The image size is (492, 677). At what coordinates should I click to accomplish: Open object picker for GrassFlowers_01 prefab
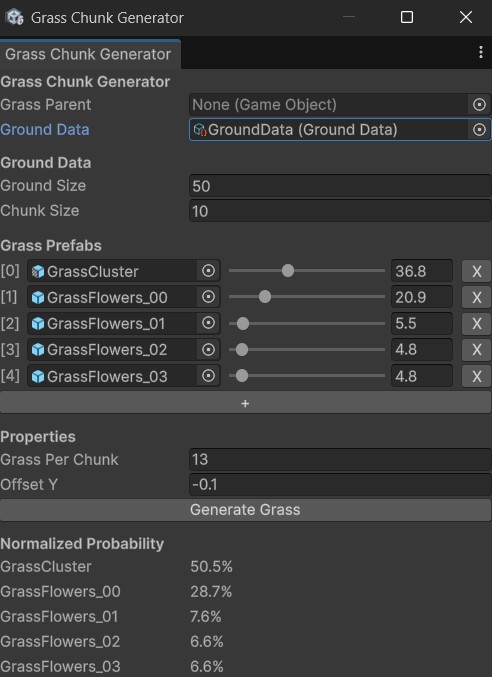tap(208, 323)
